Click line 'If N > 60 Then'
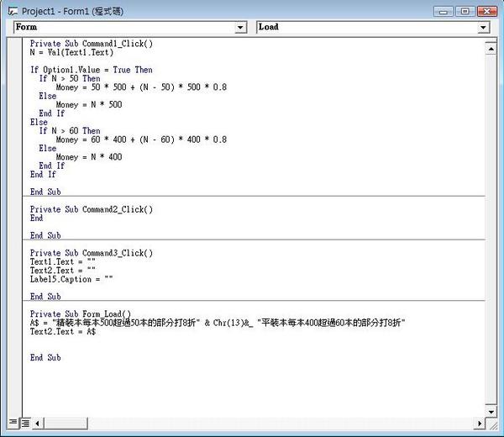 click(x=70, y=131)
